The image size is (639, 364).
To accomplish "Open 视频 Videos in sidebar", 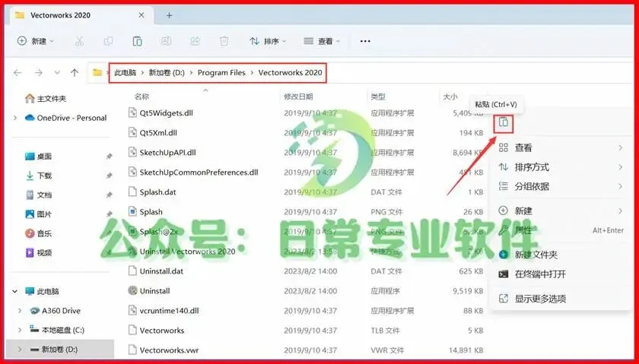I will click(x=39, y=253).
